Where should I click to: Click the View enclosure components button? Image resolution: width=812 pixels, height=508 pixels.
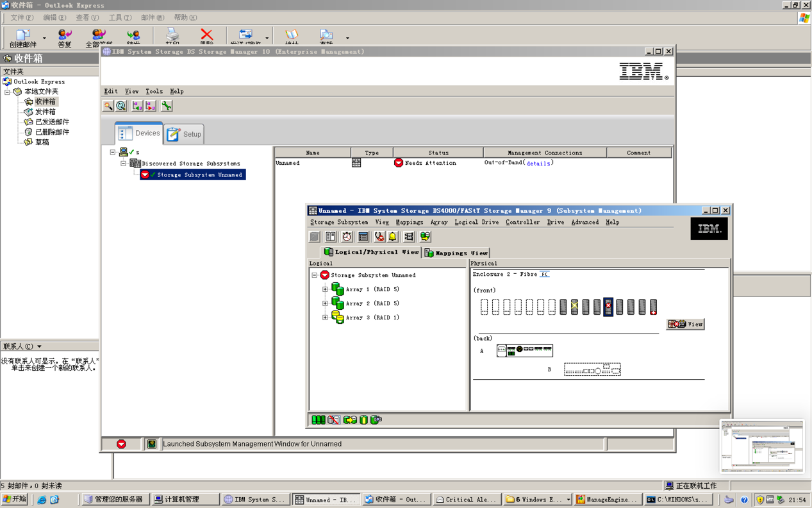[x=685, y=325]
